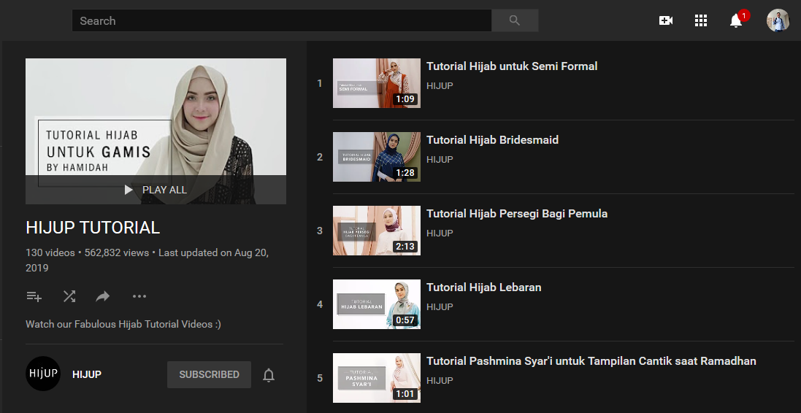Share the playlist using arrow icon
The width and height of the screenshot is (801, 413).
[x=102, y=296]
